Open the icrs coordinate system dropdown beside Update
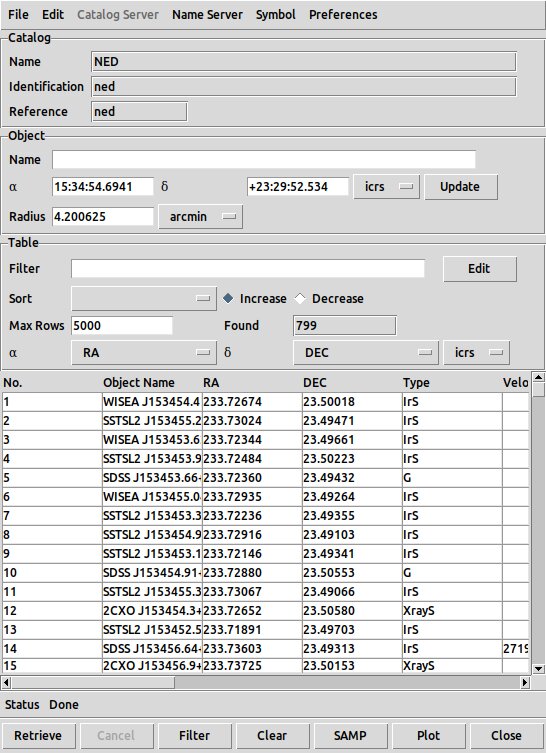The width and height of the screenshot is (546, 753). point(386,186)
